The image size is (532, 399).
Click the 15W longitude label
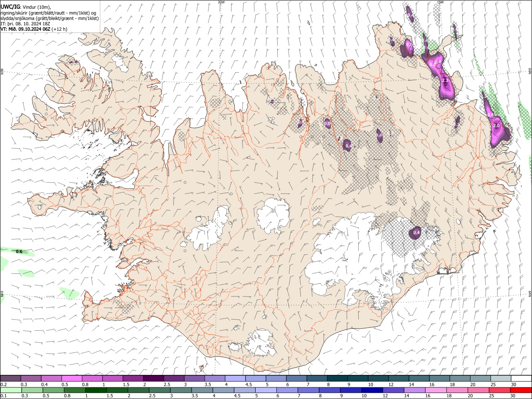click(440, 2)
